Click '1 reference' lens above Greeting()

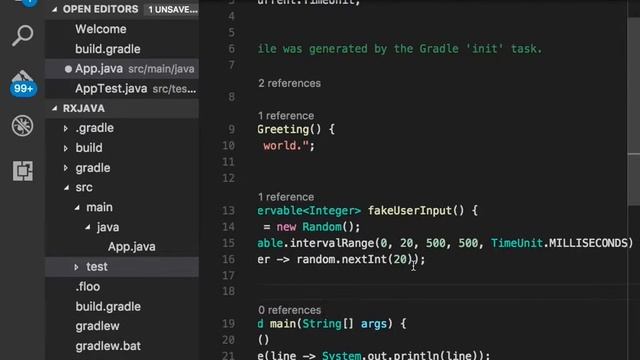(286, 116)
